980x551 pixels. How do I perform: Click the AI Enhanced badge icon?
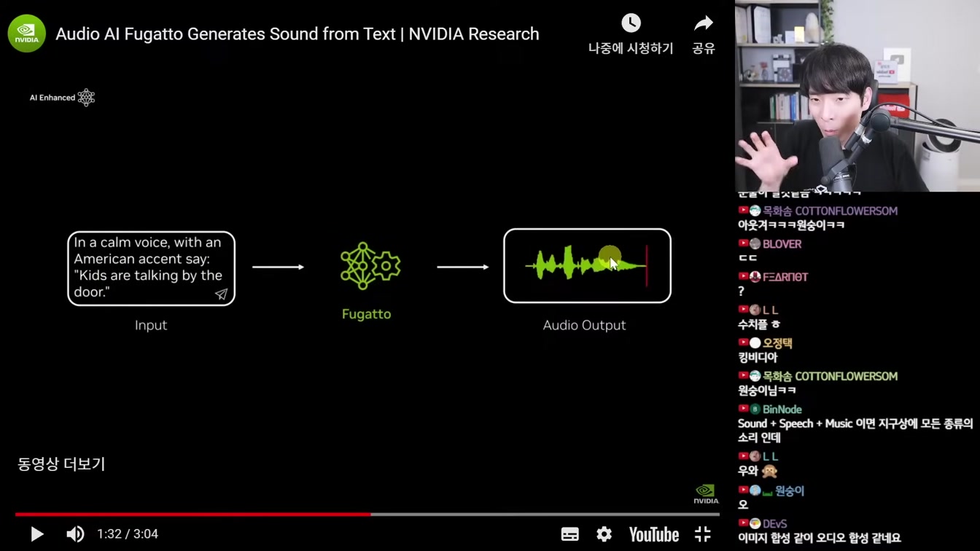click(x=86, y=98)
